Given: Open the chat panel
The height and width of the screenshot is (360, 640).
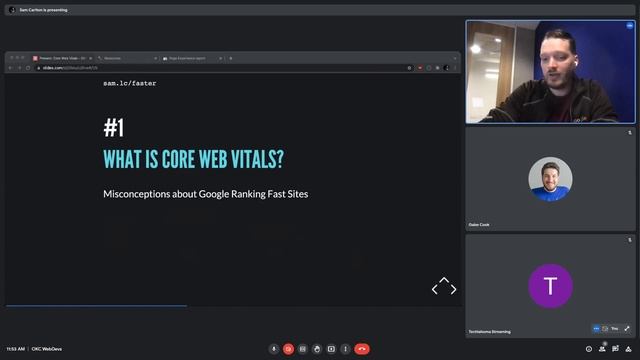Looking at the screenshot, I should [615, 349].
